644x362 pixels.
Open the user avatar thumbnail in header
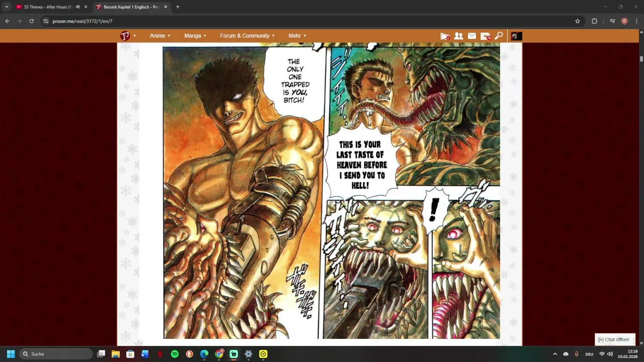coord(517,36)
